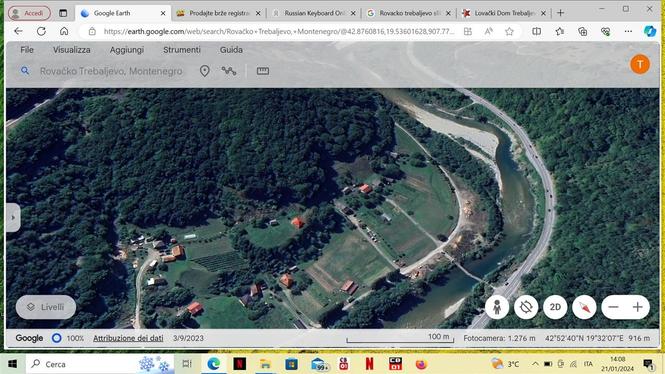Open the tab actions menu icon
665x374 pixels.
click(63, 13)
